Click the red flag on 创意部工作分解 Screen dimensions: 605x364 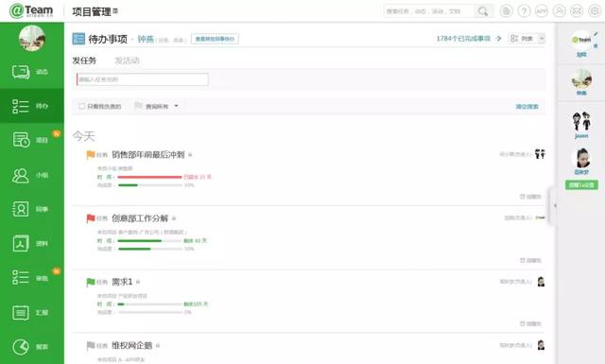coord(91,218)
